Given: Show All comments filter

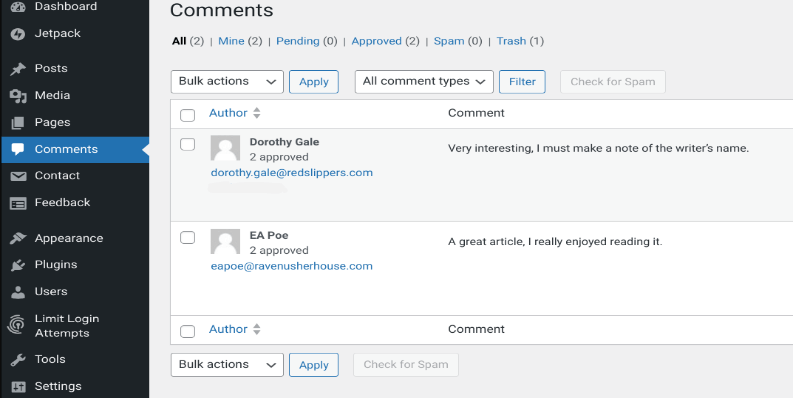Looking at the screenshot, I should [179, 41].
